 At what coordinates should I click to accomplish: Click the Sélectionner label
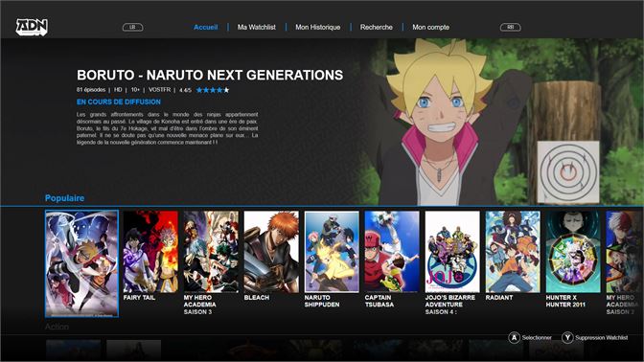pyautogui.click(x=537, y=338)
